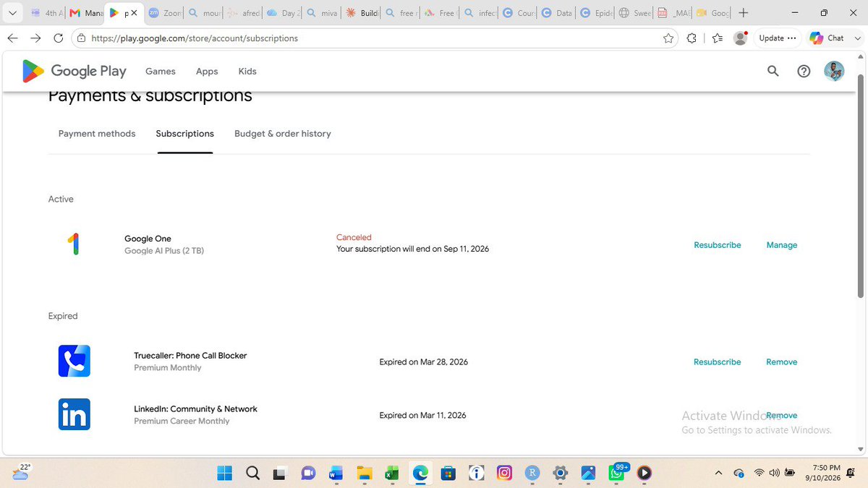The image size is (868, 488).
Task: Click the Truecaller app icon
Action: tap(75, 361)
